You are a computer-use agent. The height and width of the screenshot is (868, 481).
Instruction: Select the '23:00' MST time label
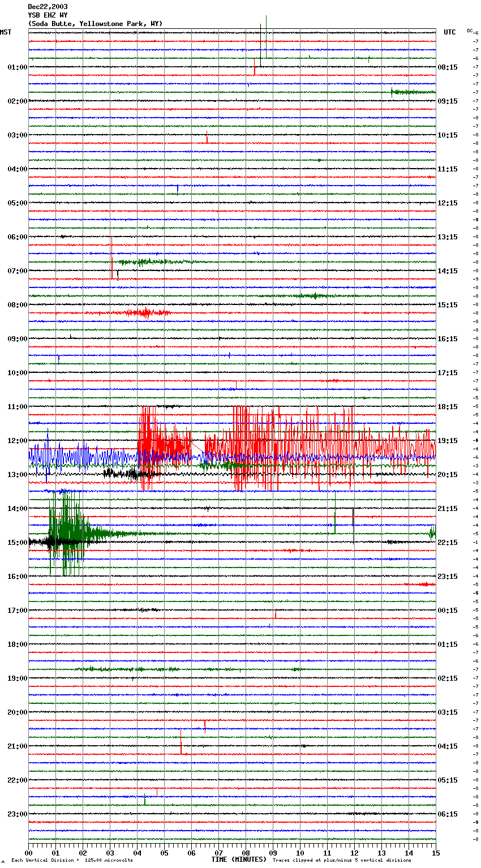(18, 814)
